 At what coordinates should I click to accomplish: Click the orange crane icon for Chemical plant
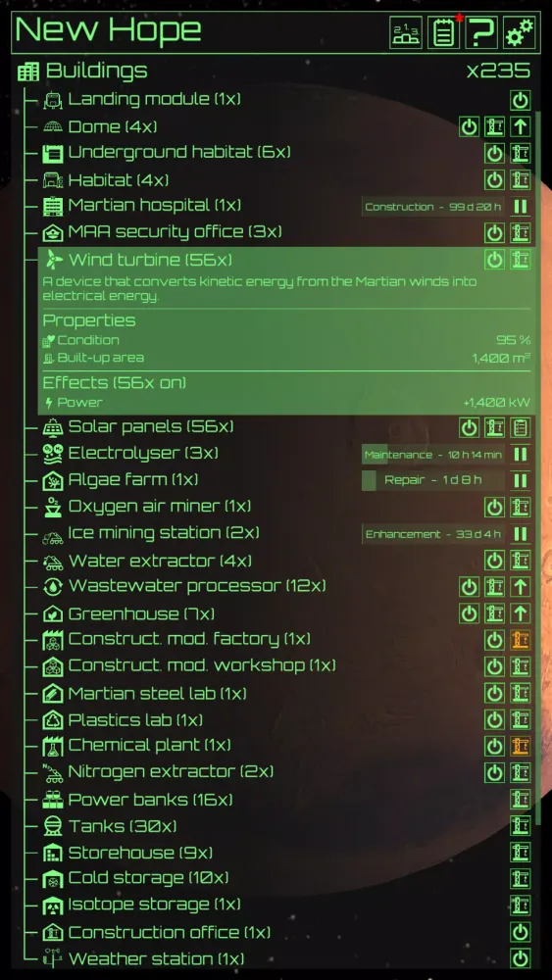520,746
